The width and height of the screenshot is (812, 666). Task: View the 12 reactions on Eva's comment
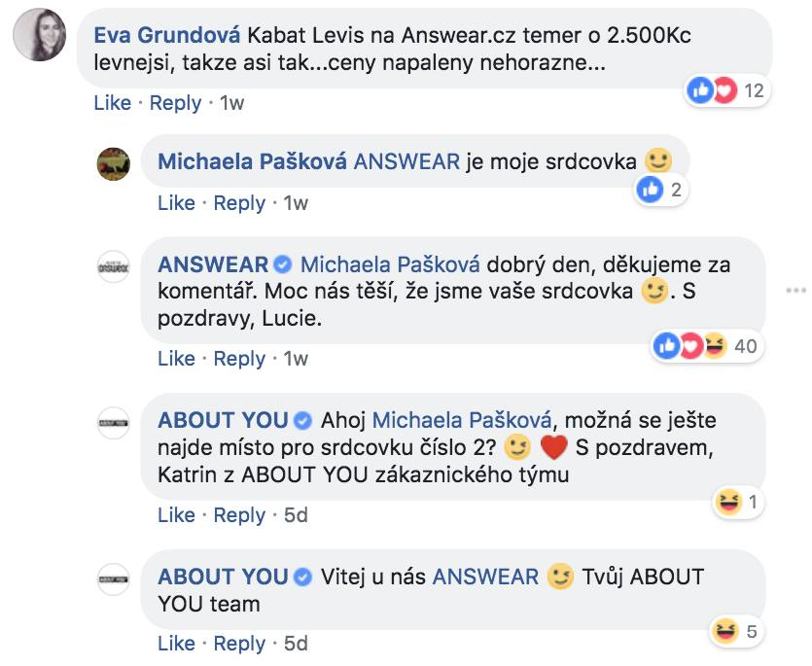point(726,90)
